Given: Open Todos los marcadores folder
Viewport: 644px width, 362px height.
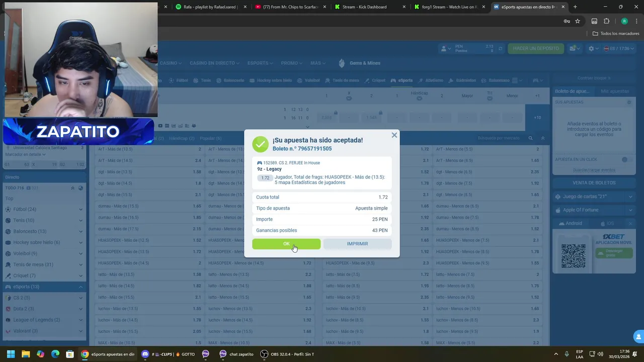Looking at the screenshot, I should click(x=616, y=34).
